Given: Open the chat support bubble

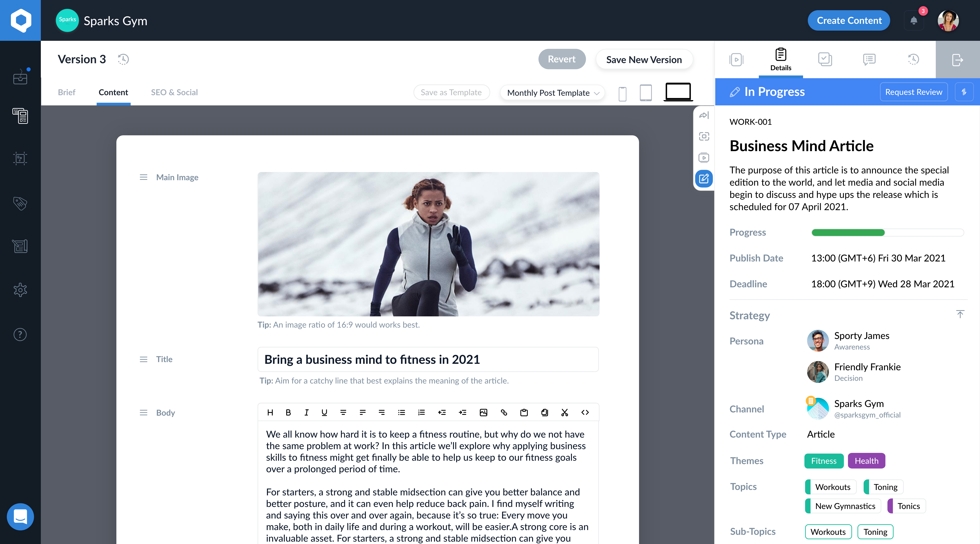Looking at the screenshot, I should tap(20, 517).
